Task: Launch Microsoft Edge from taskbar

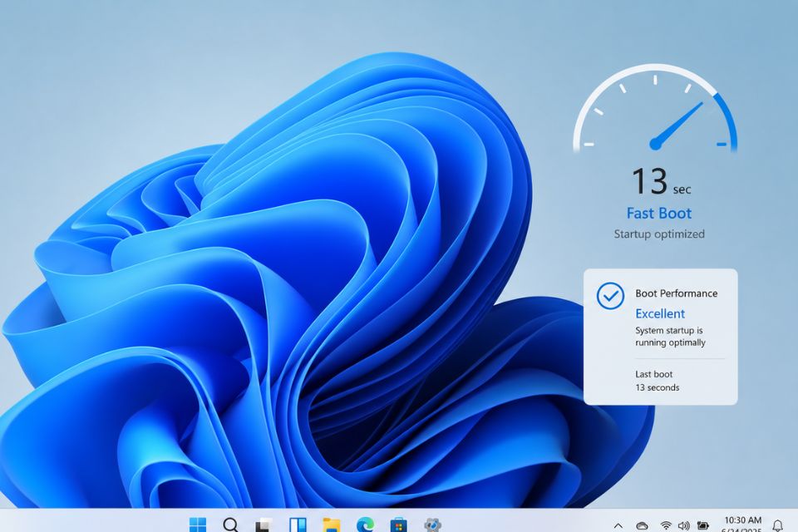Action: point(365,525)
